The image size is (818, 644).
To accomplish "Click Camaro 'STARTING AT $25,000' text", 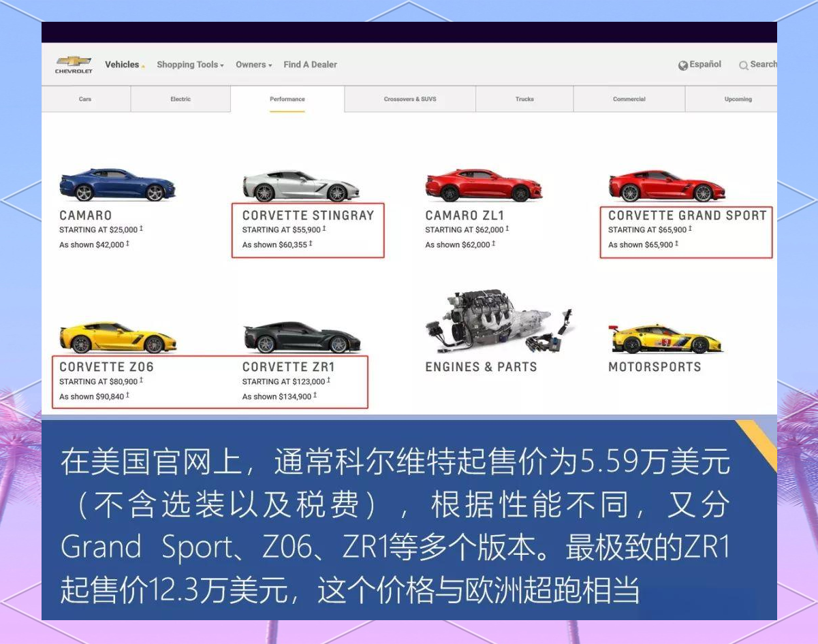I will coord(101,230).
